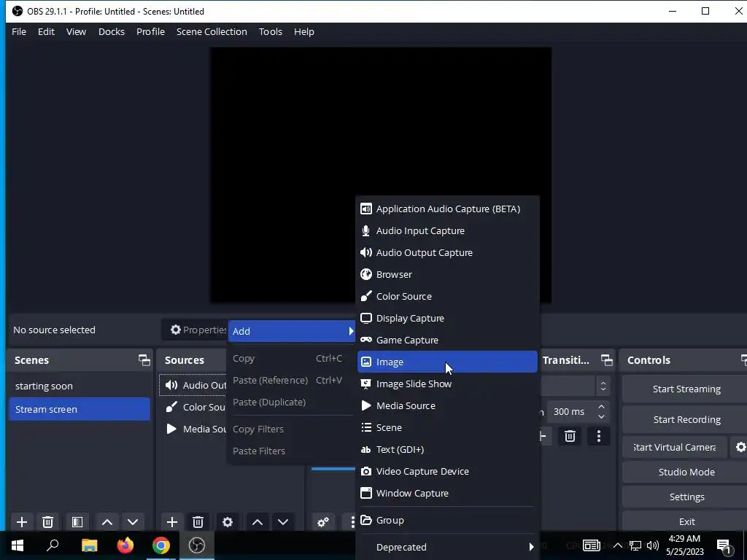Select the Audio Output source row
This screenshot has width=747, height=560.
tap(193, 385)
